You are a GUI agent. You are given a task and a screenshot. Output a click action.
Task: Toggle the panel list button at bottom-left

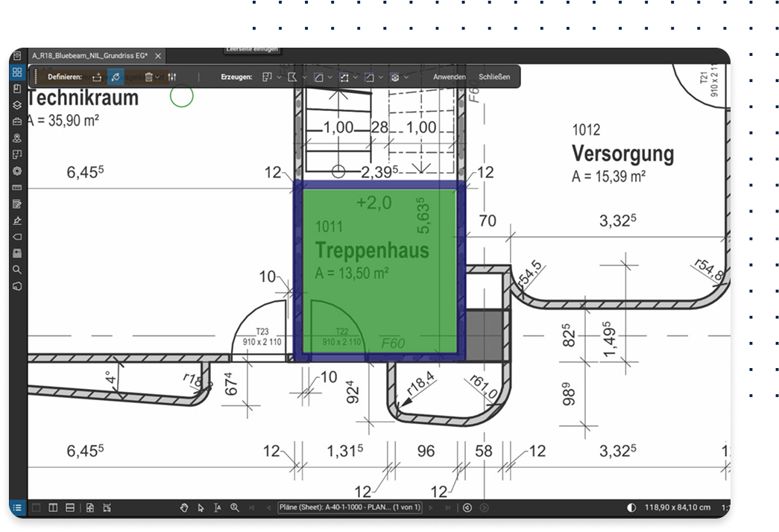point(17,507)
